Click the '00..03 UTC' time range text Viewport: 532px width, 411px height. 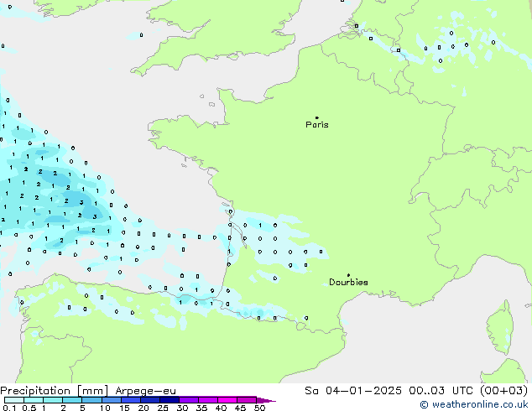(x=441, y=390)
